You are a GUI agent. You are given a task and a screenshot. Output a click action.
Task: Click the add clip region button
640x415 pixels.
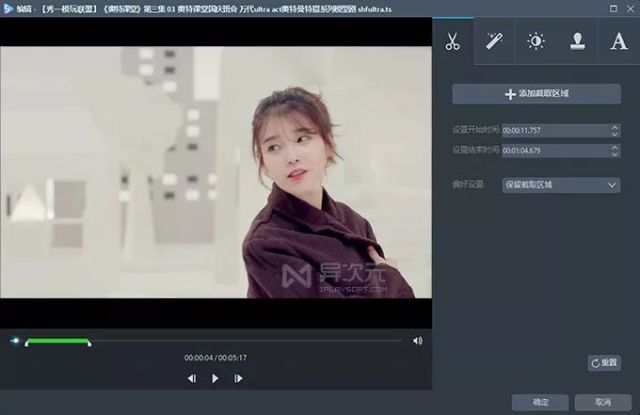(x=536, y=94)
